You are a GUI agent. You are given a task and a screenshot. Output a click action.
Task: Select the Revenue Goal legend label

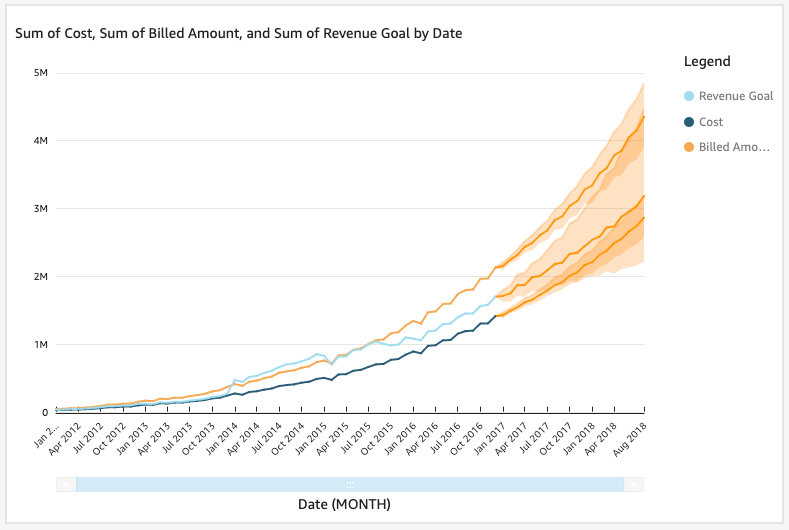(x=735, y=96)
